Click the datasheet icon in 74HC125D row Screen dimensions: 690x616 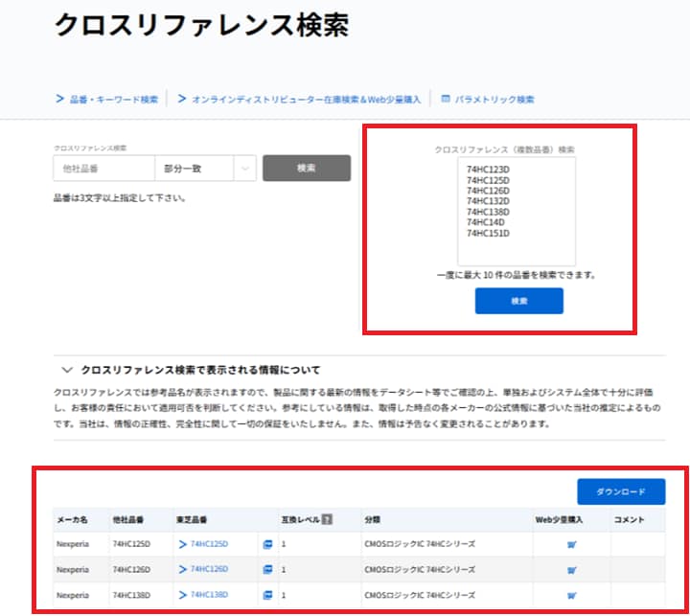[267, 544]
